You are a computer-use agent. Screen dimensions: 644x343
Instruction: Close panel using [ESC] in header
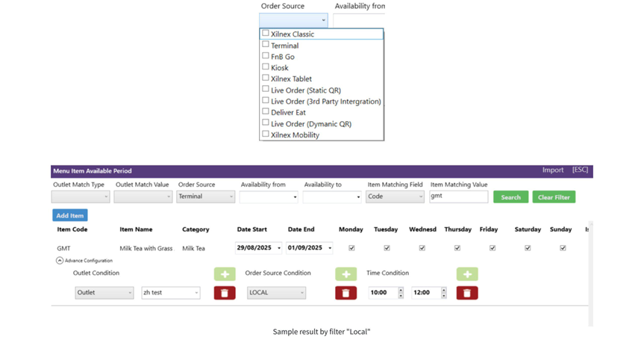tap(580, 170)
